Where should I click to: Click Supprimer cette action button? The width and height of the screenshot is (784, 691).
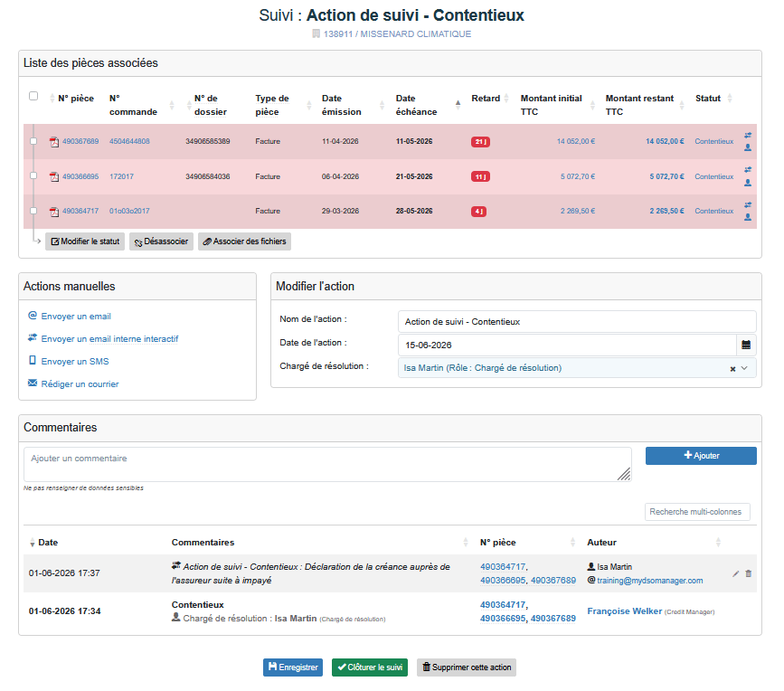click(467, 667)
